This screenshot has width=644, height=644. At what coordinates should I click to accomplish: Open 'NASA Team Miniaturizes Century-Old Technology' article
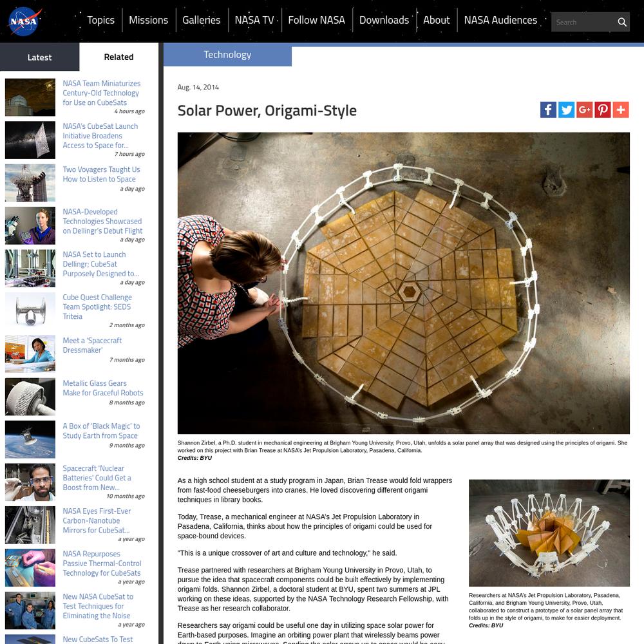point(102,93)
